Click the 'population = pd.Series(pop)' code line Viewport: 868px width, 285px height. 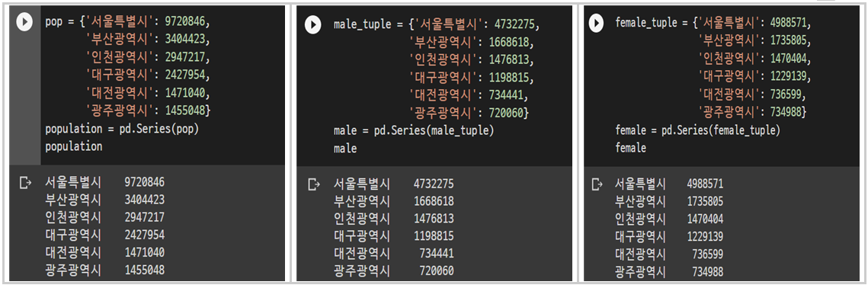click(x=122, y=129)
